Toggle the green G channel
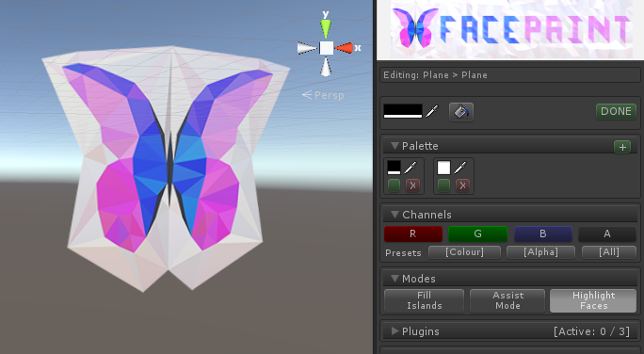 (x=477, y=233)
